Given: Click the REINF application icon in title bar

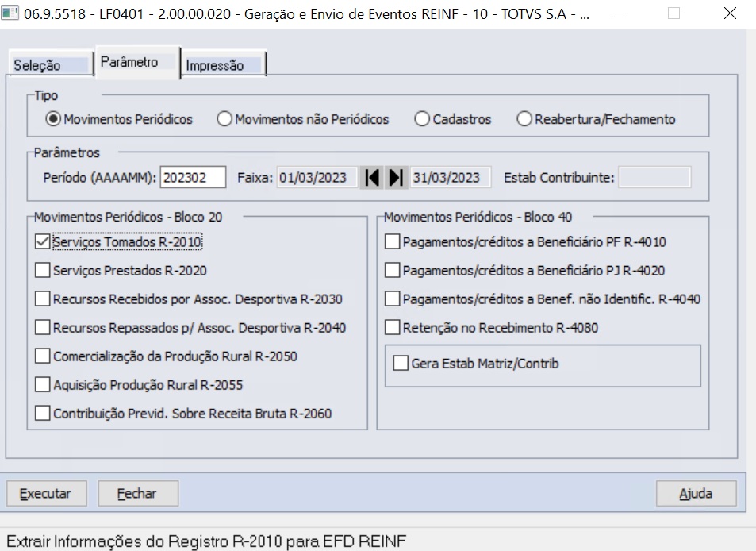Looking at the screenshot, I should pyautogui.click(x=10, y=13).
